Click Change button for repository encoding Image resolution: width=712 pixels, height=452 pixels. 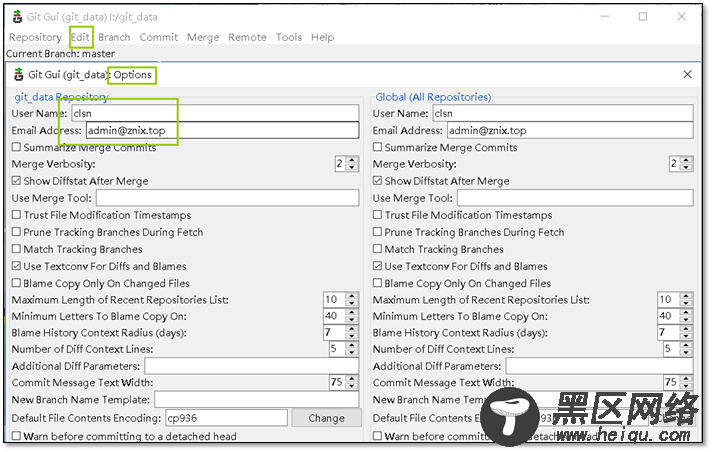[326, 418]
